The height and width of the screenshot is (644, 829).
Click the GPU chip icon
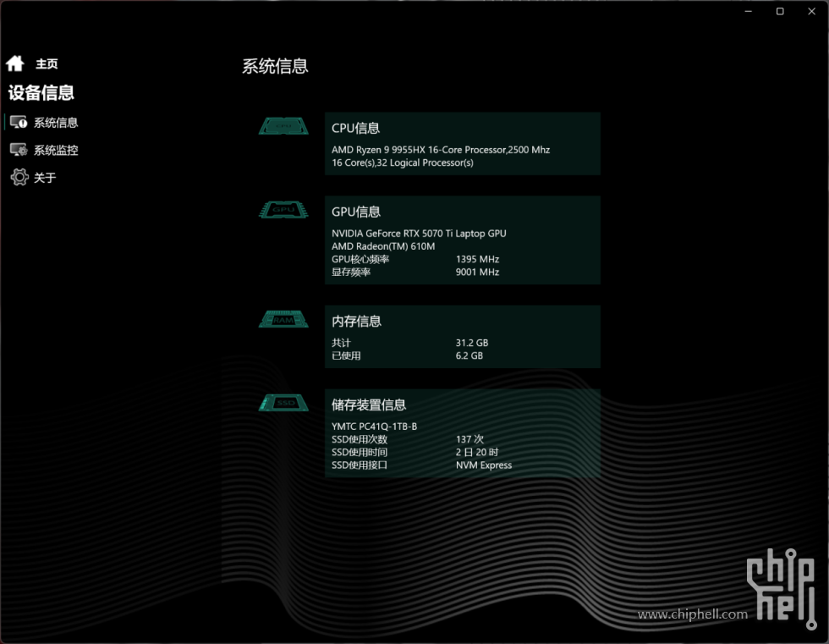point(283,209)
